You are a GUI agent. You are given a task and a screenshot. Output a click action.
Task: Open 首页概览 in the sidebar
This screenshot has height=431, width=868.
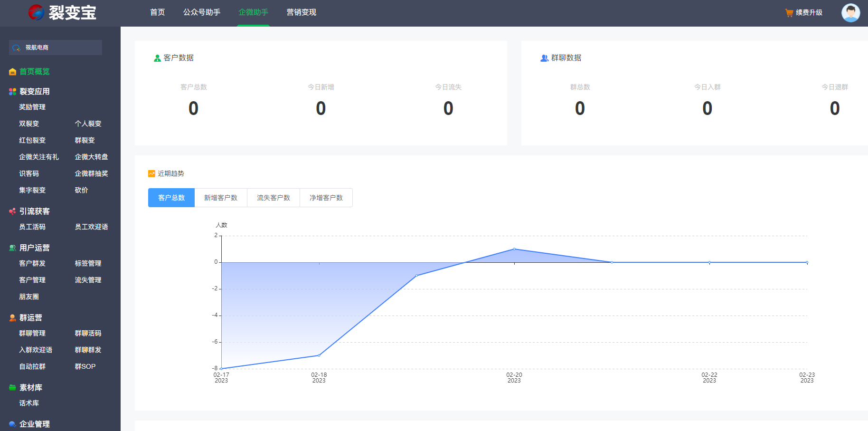pos(35,72)
